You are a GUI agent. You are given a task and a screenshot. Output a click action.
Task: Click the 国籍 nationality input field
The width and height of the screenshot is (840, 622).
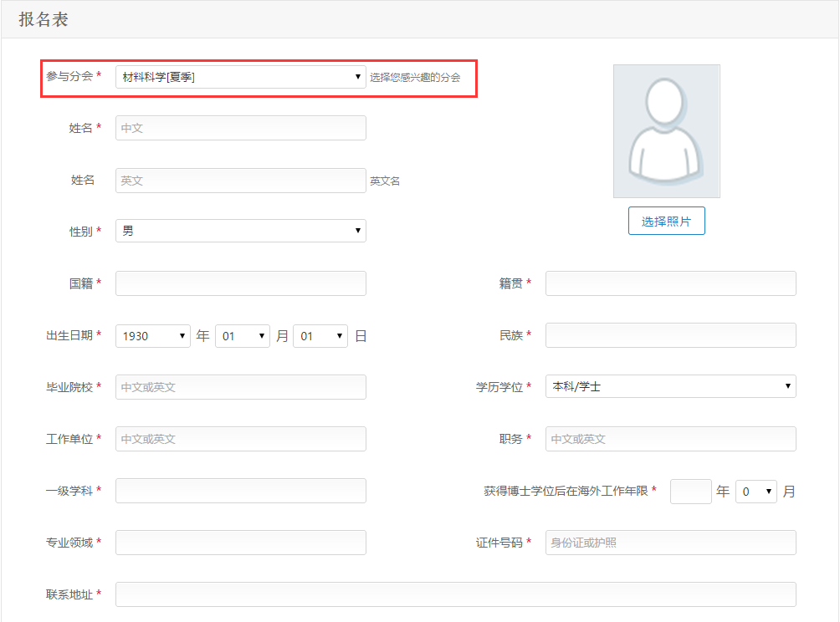241,283
